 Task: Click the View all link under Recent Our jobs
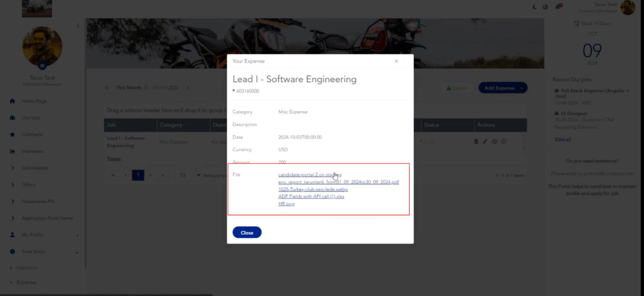(x=562, y=139)
